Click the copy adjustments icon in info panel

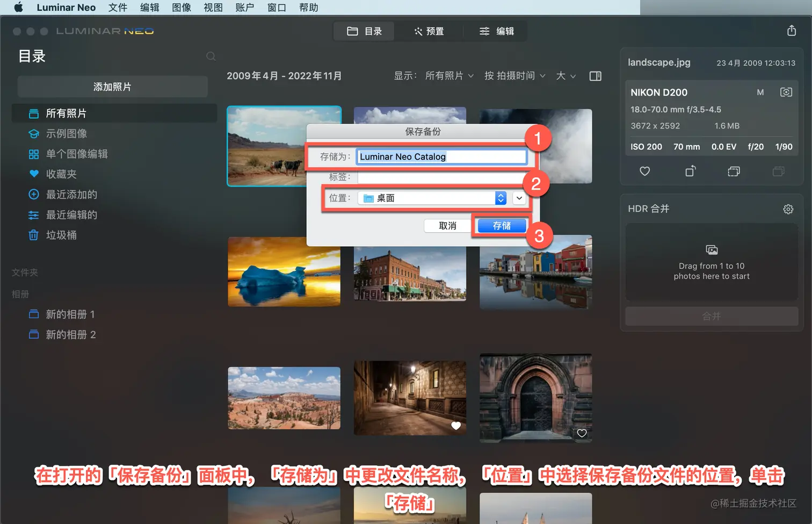[734, 171]
